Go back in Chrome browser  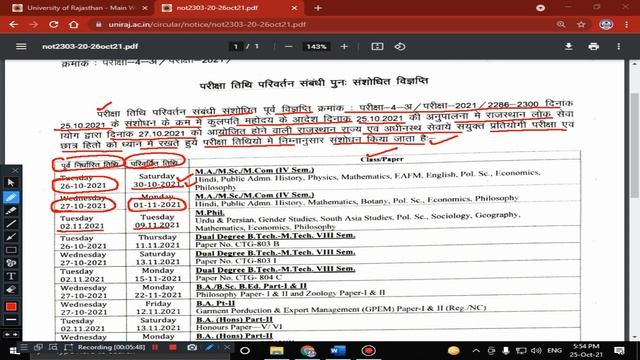(x=13, y=24)
